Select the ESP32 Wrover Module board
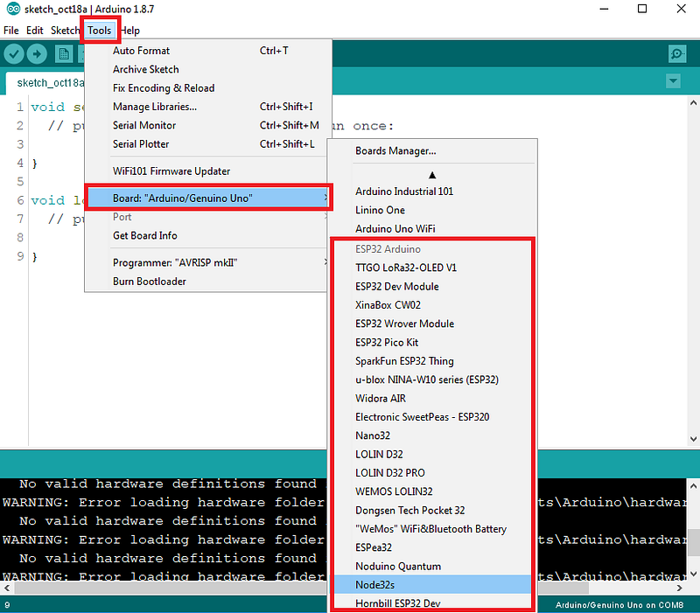700x613 pixels. click(x=432, y=324)
